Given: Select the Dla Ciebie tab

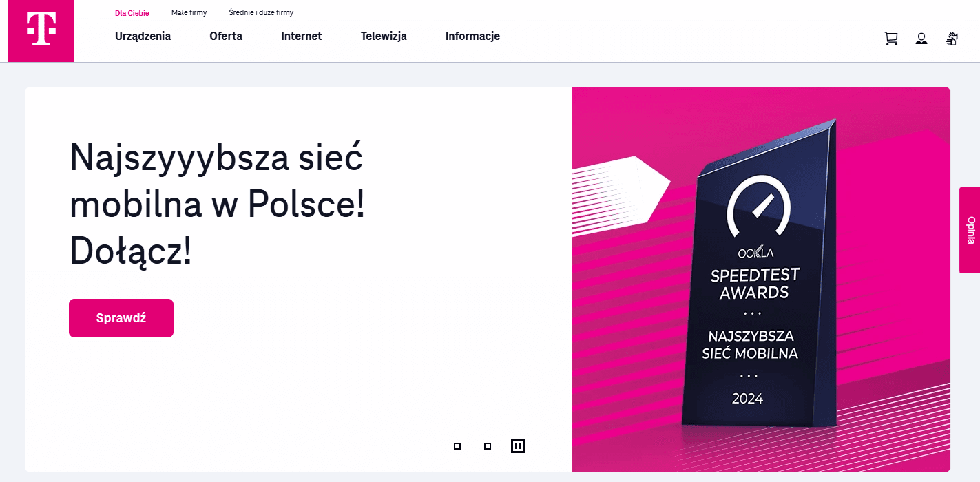Looking at the screenshot, I should click(132, 12).
